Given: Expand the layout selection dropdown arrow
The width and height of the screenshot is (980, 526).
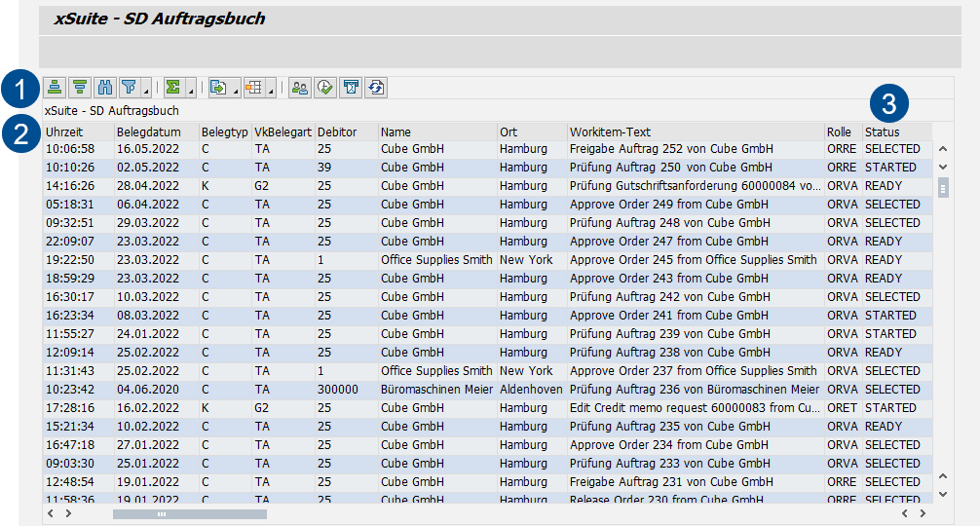Looking at the screenshot, I should pos(271,92).
